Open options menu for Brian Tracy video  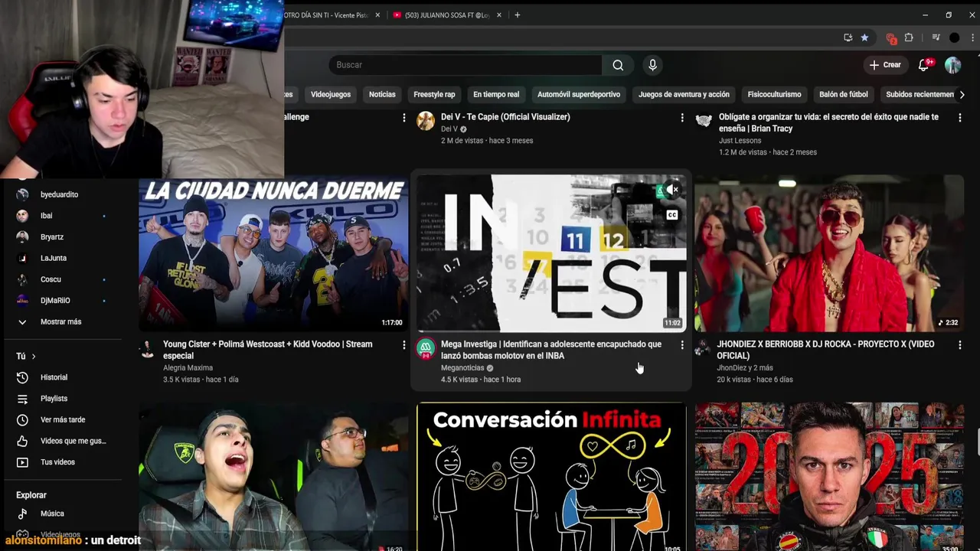(959, 118)
